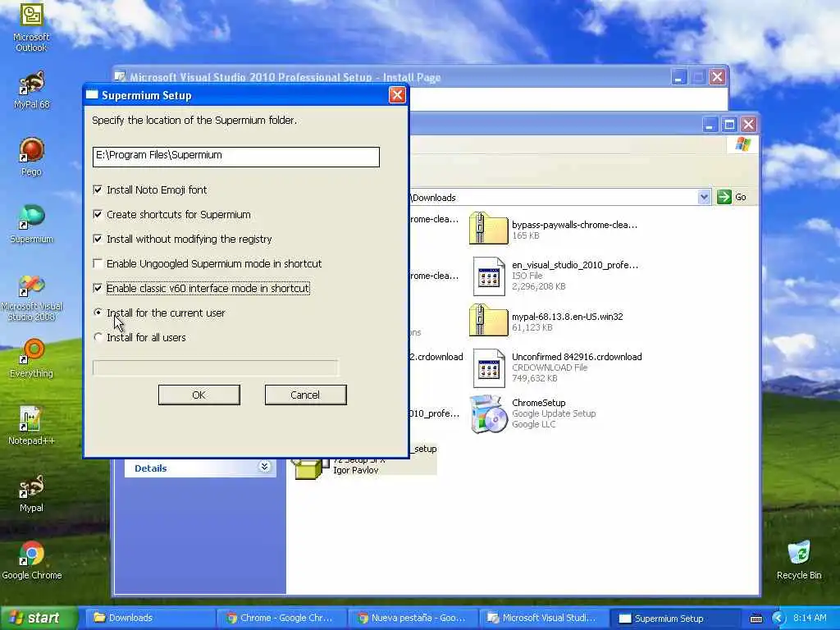Select the mypal-68.13.8.en-US.win32 zip icon

pos(488,320)
